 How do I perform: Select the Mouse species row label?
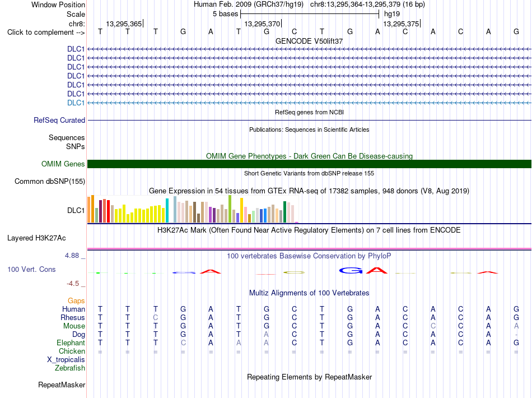pyautogui.click(x=74, y=326)
